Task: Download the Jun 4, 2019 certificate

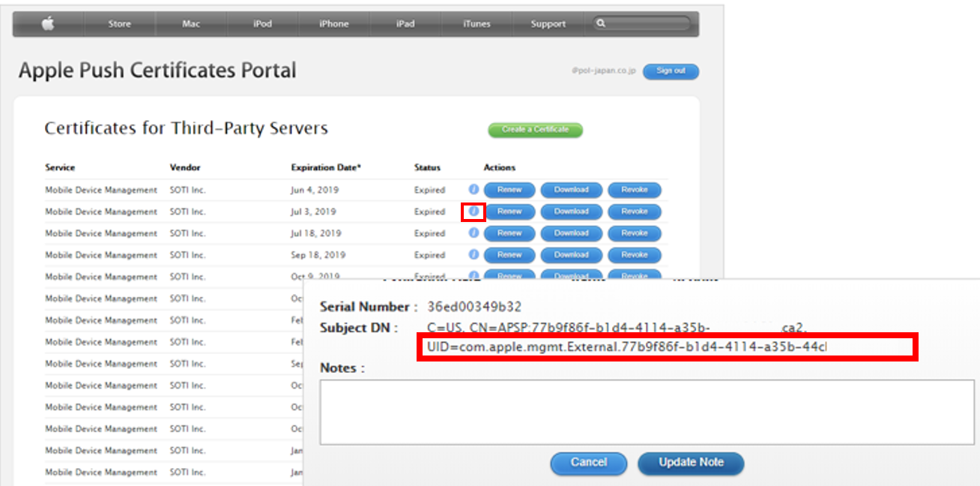Action: coord(572,190)
